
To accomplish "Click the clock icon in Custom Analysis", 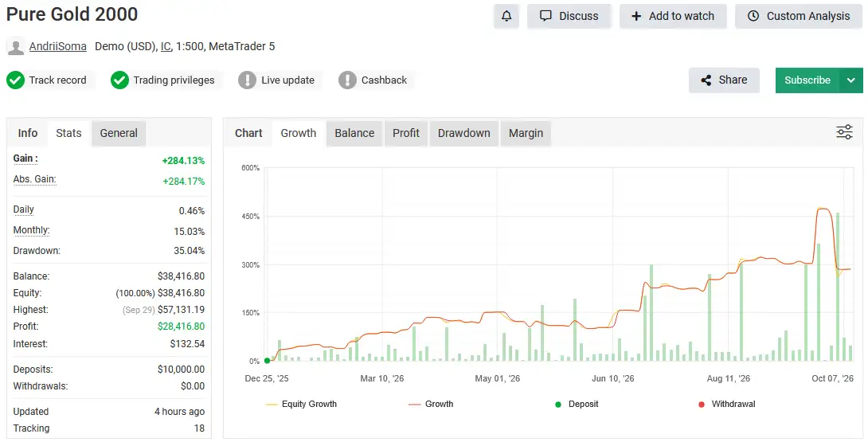I will pos(753,16).
